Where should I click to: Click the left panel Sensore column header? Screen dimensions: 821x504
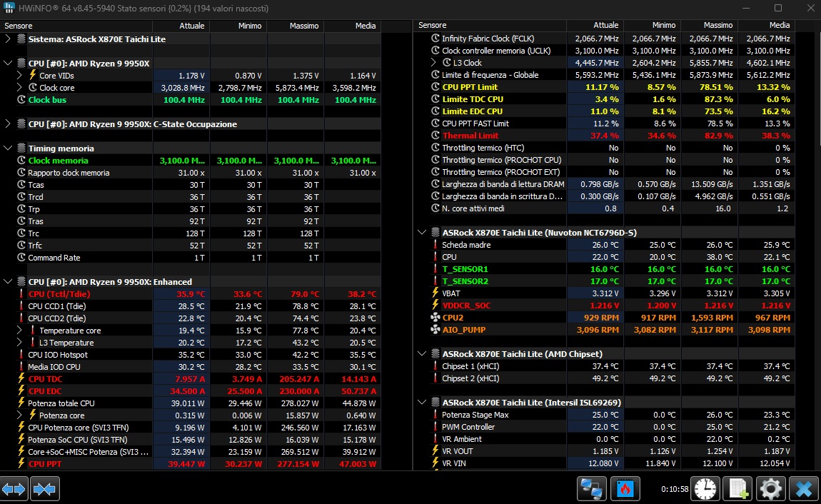click(76, 26)
